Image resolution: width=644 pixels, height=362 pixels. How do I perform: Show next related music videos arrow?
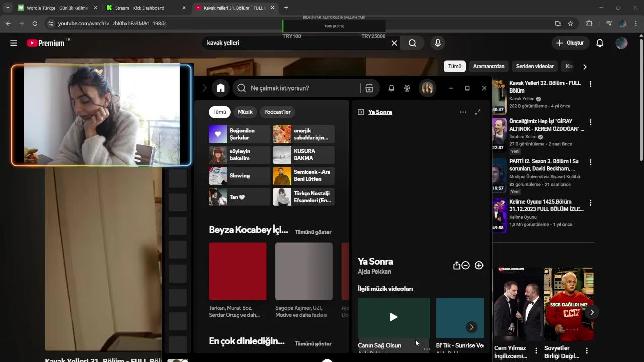471,327
